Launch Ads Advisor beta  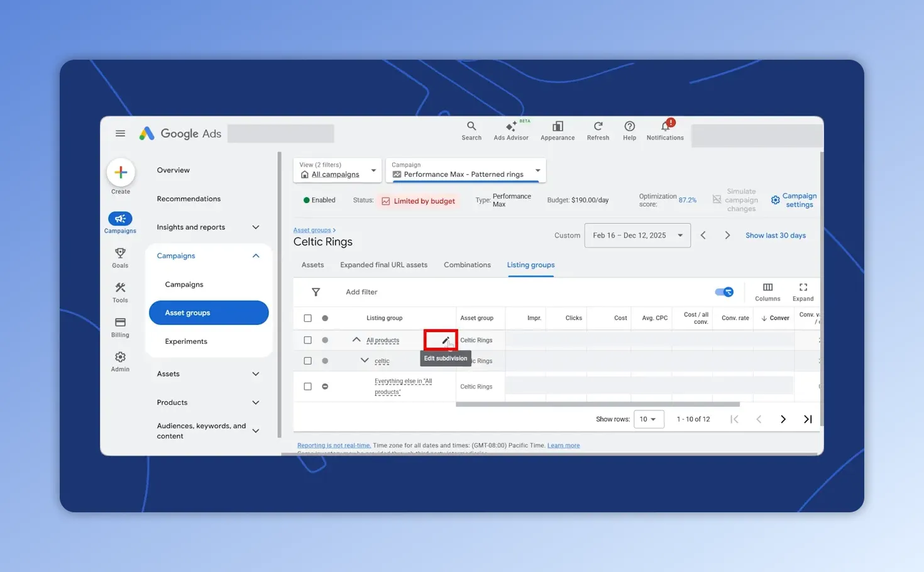coord(511,131)
